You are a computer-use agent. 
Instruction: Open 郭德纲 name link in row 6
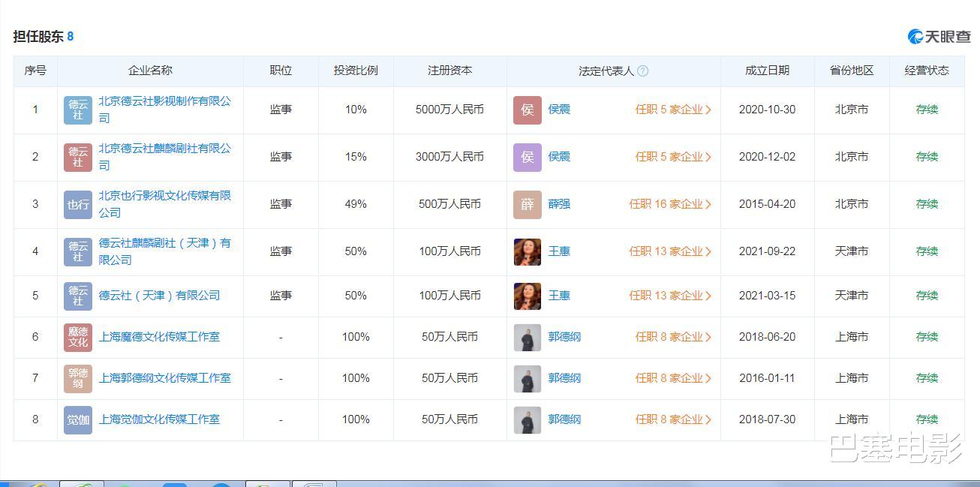tap(564, 337)
